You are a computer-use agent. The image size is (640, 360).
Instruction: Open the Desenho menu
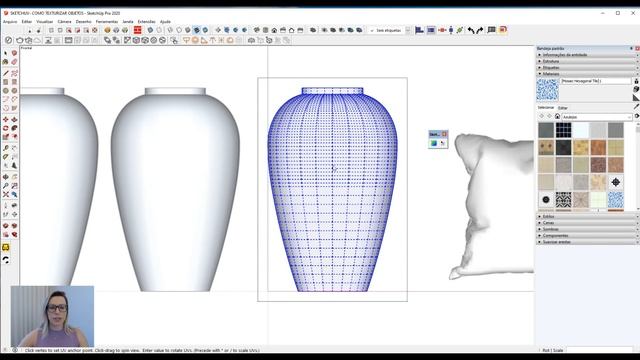pyautogui.click(x=84, y=22)
